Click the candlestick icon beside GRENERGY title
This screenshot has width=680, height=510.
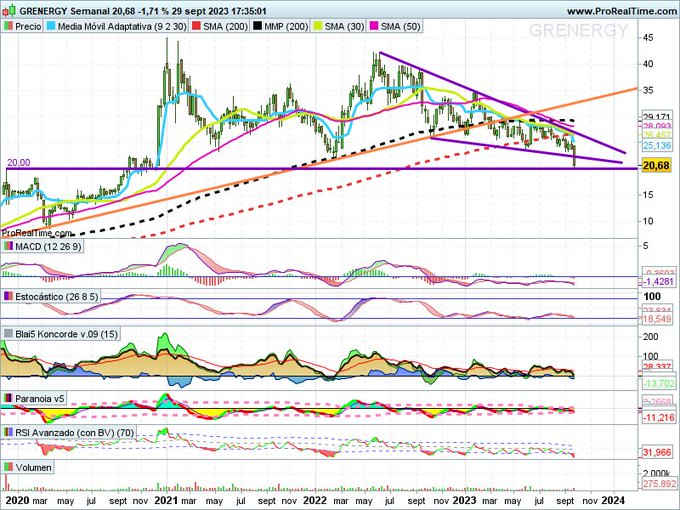coord(10,10)
